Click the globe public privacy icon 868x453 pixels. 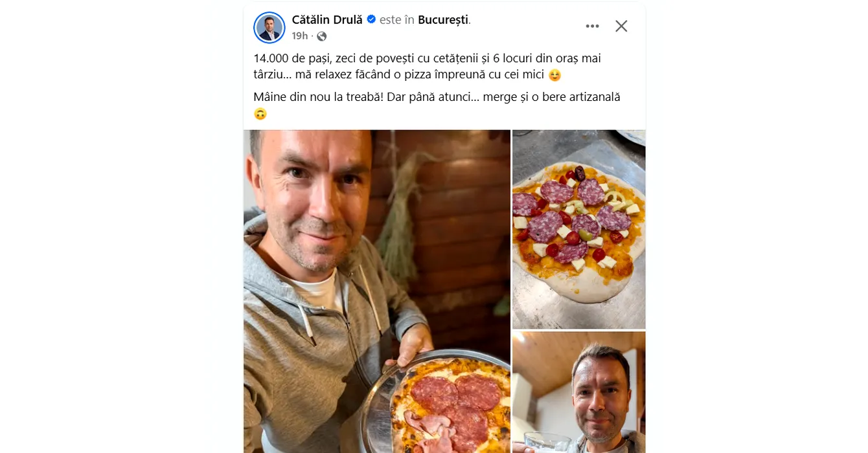322,36
